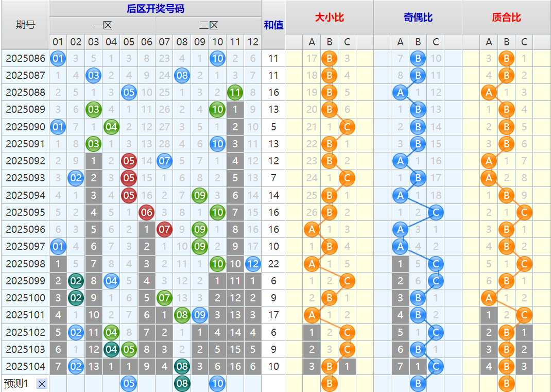
Task: Select predicted B in 大小比, 预测1 row
Action: (x=329, y=383)
